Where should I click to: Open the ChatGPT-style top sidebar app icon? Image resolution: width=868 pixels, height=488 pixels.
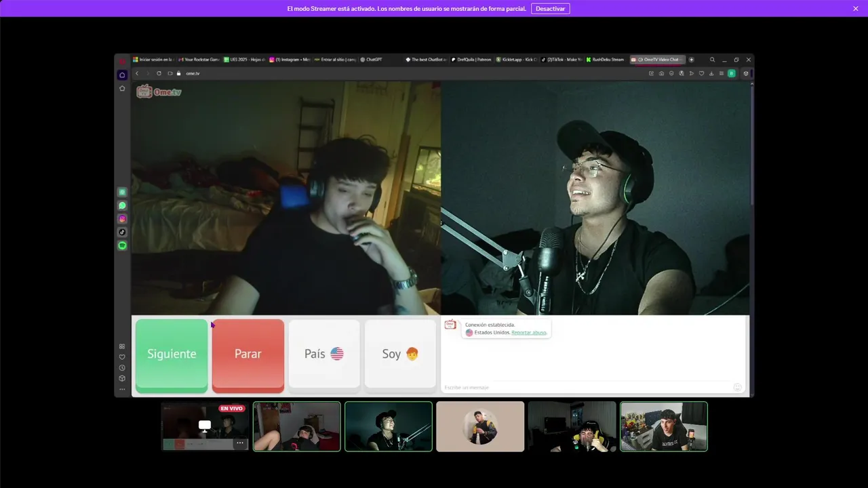click(122, 192)
